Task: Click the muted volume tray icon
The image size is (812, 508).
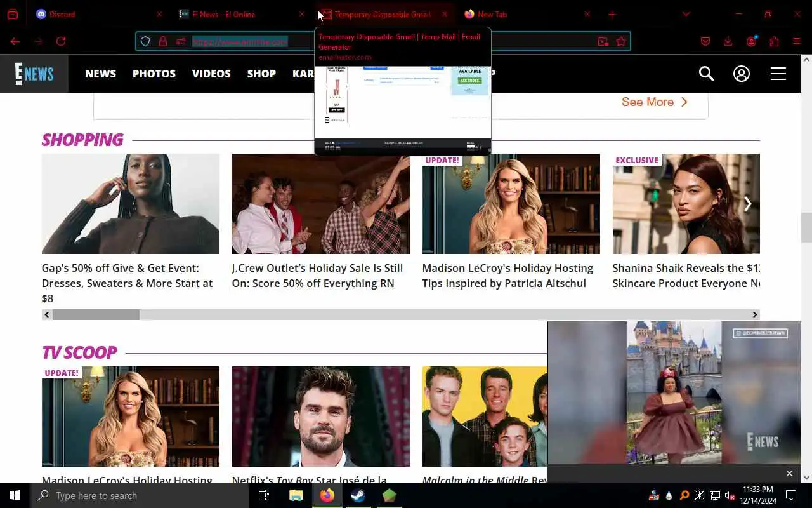Action: [x=730, y=495]
